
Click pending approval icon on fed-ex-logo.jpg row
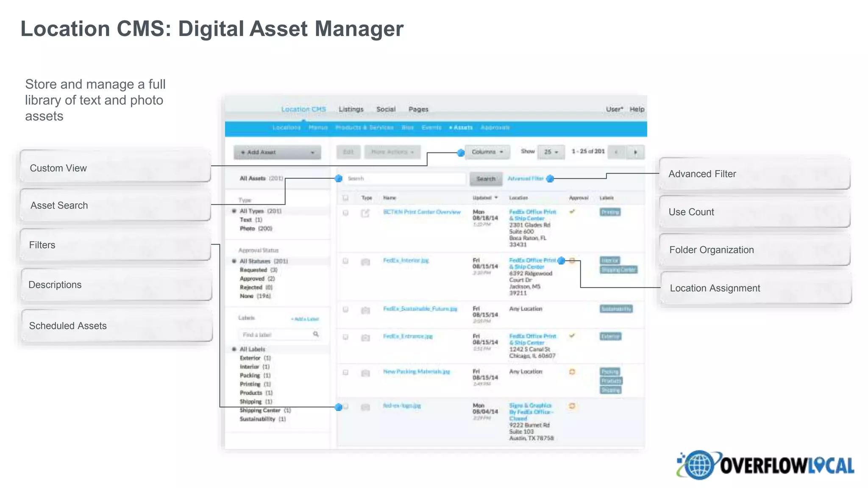click(x=572, y=406)
